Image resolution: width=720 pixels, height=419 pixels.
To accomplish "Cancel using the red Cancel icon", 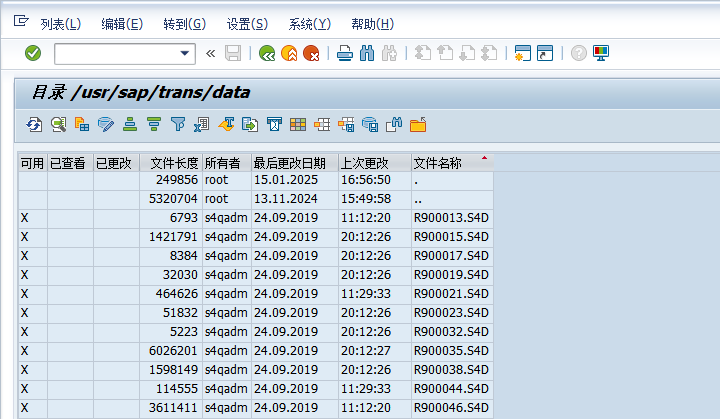I will (x=311, y=53).
